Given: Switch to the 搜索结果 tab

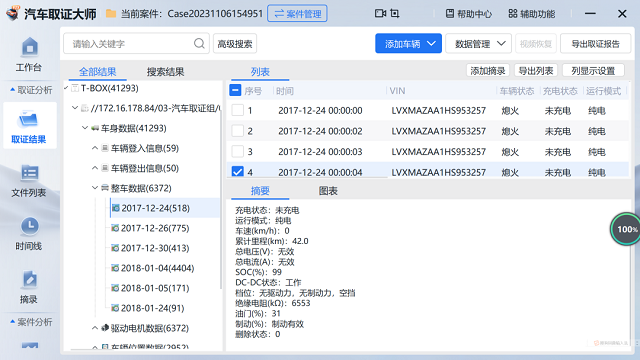Looking at the screenshot, I should [165, 72].
